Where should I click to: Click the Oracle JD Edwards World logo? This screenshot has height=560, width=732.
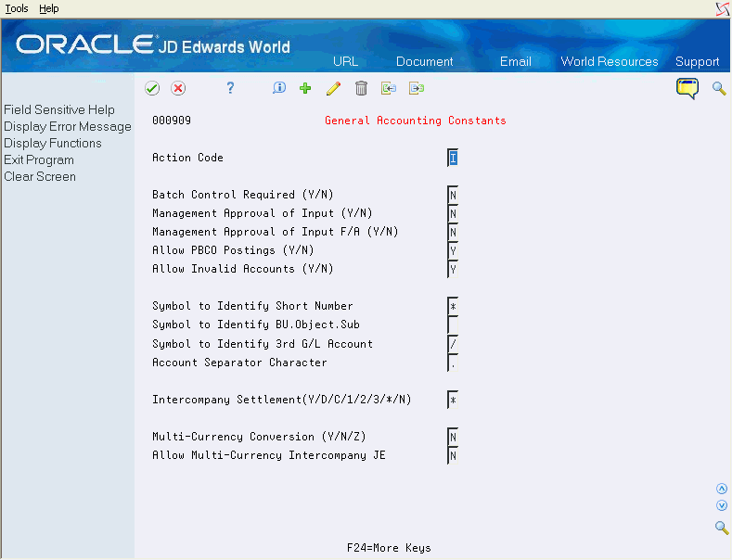pos(153,45)
